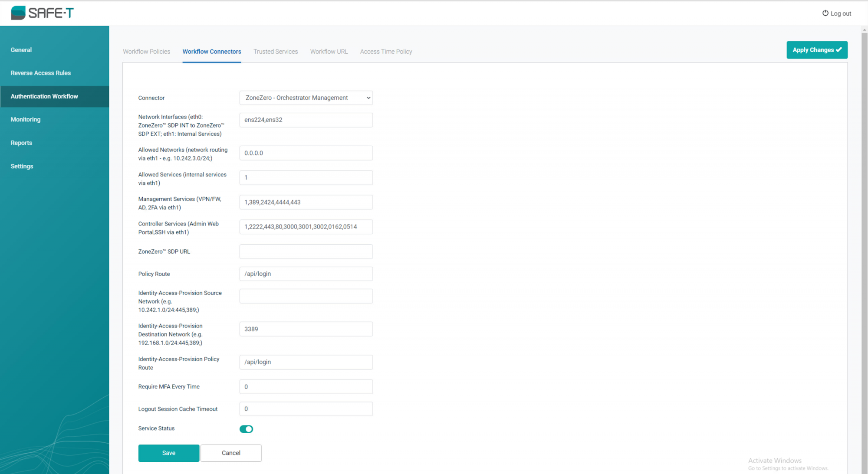Open Settings from the sidebar

coord(22,166)
